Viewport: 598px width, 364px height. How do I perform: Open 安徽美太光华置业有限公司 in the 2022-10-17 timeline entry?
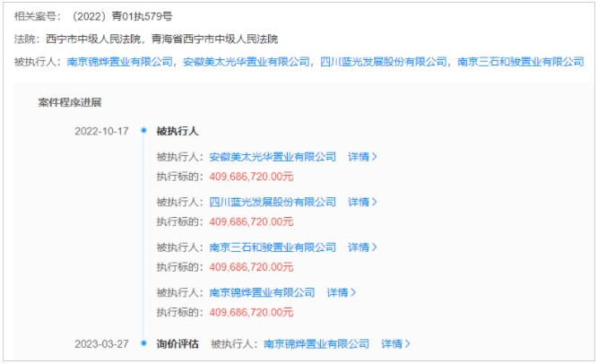pyautogui.click(x=273, y=156)
